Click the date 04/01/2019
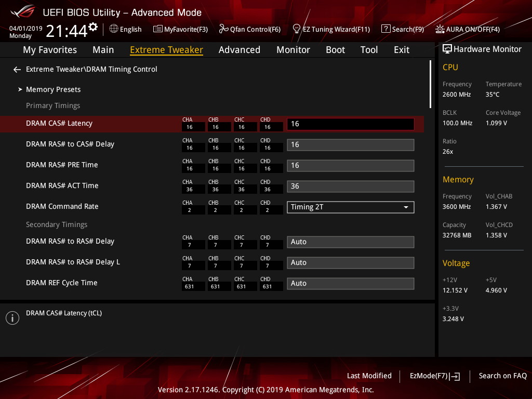 pyautogui.click(x=26, y=29)
